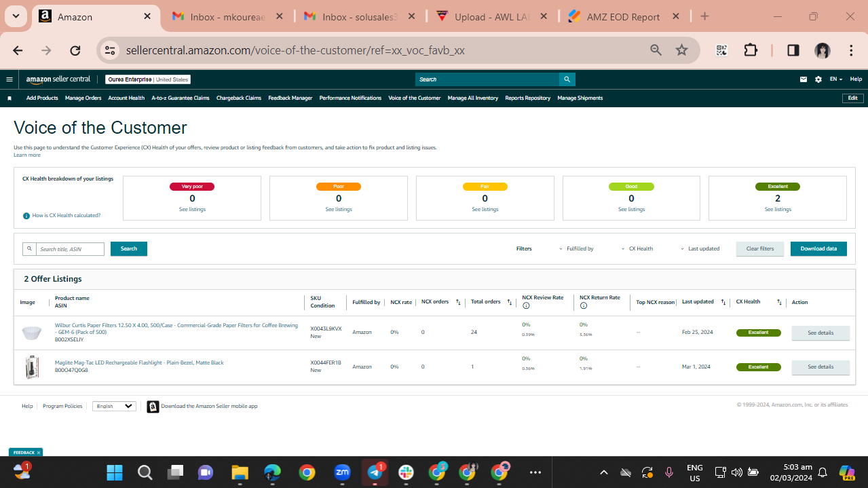Open the English language selector

click(x=114, y=406)
